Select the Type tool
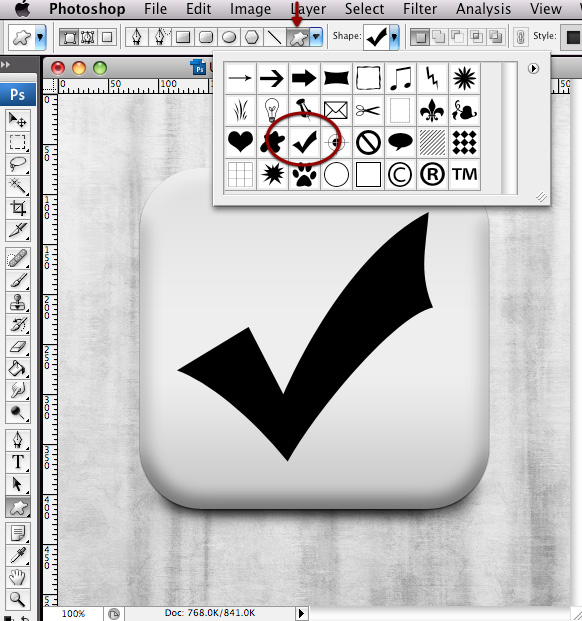 [17, 462]
